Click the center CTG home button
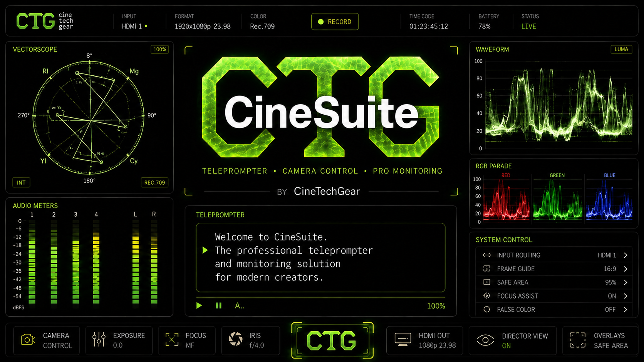 (332, 340)
